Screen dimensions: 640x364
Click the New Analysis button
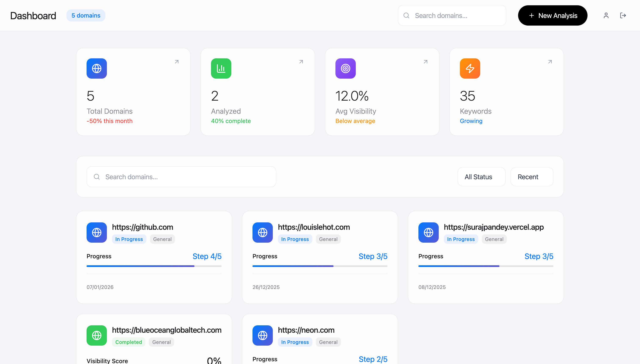pos(552,15)
